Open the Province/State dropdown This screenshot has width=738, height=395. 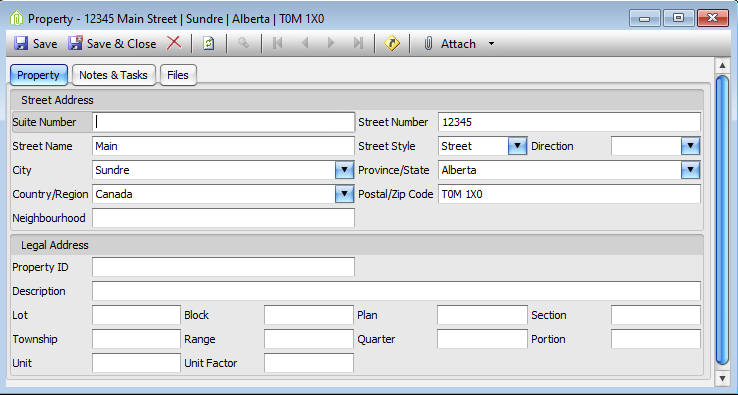pos(690,170)
